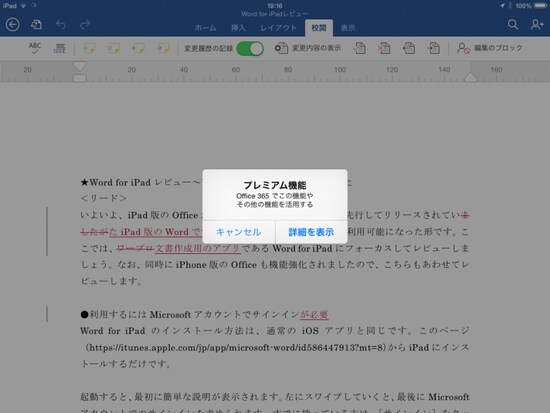Switch to the ホーム tab
Viewport: 550px width, 413px height.
(206, 28)
